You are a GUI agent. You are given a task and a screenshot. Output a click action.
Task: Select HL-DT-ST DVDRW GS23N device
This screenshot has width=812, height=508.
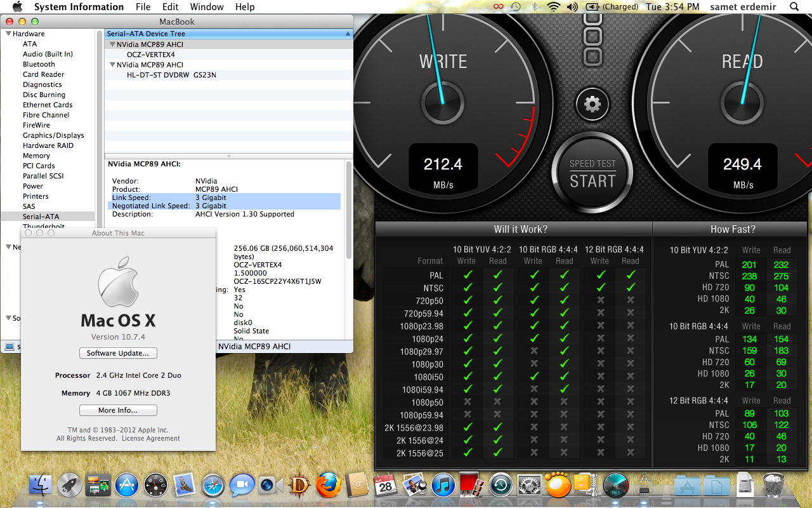(x=171, y=75)
